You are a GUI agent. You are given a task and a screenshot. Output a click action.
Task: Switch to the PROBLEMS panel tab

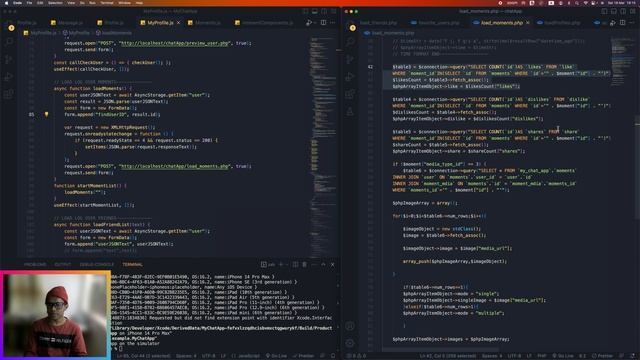coord(35,264)
